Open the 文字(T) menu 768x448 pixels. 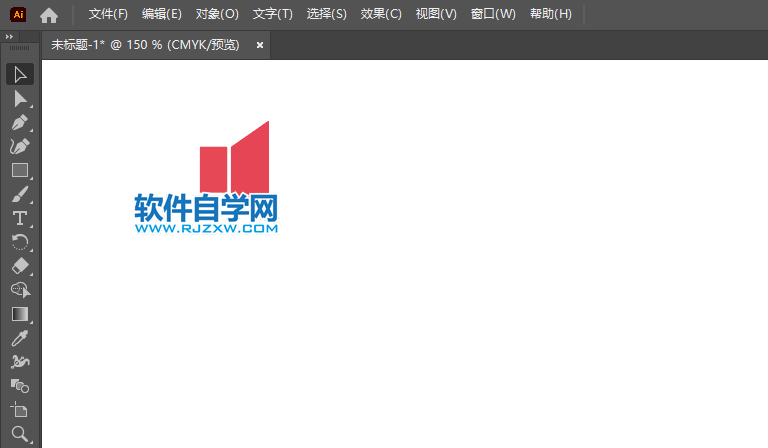click(x=273, y=14)
